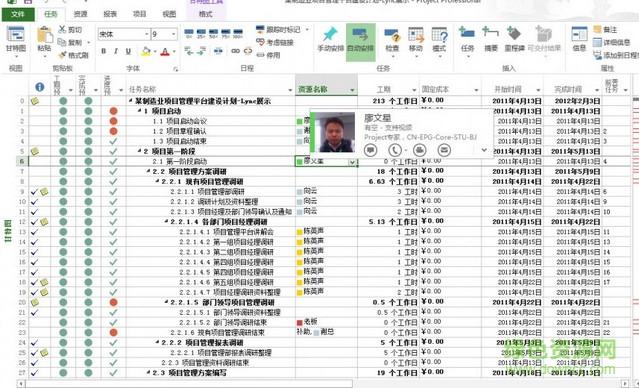This screenshot has height=388, width=639.
Task: Switch to 手动安排 manual scheduling
Action: pos(330,40)
